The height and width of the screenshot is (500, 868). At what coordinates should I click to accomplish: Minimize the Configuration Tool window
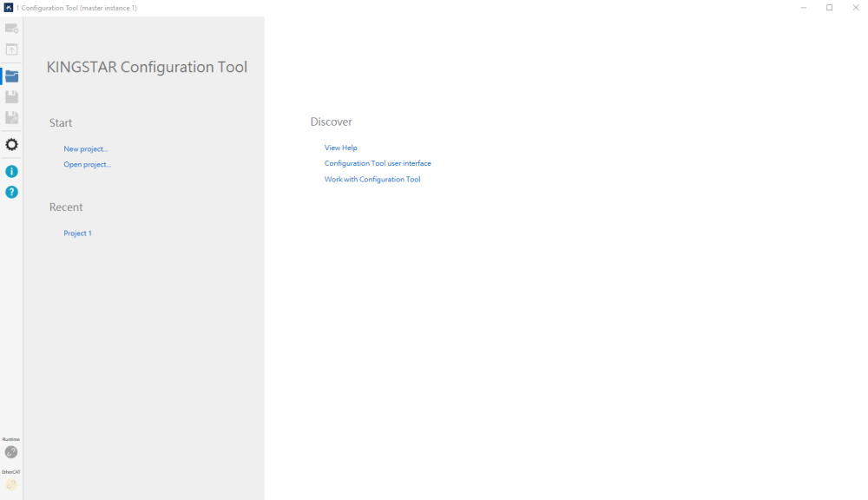click(804, 8)
